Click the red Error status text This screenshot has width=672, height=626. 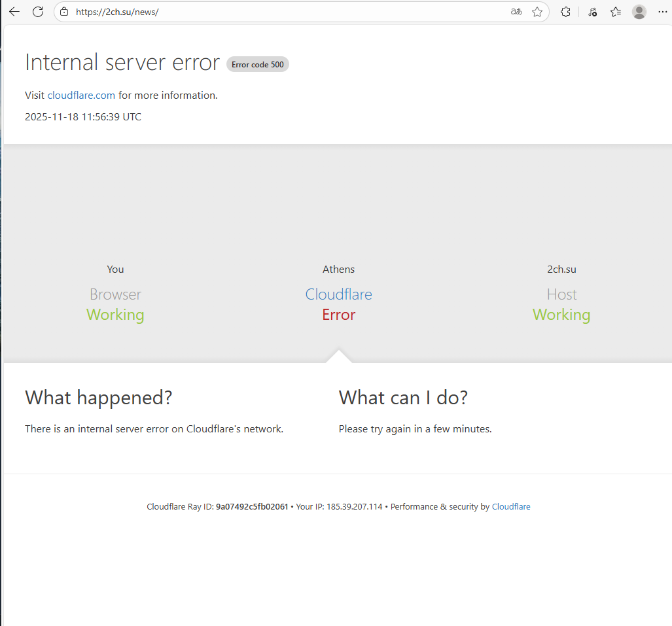338,315
